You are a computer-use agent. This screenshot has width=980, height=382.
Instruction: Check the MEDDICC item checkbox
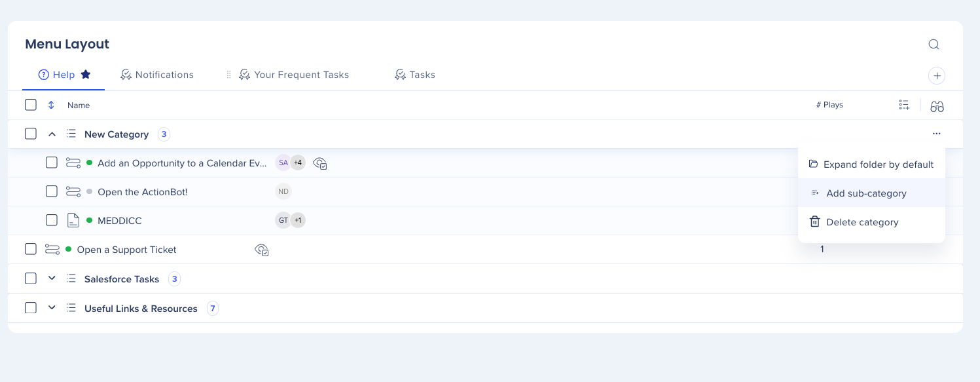52,220
